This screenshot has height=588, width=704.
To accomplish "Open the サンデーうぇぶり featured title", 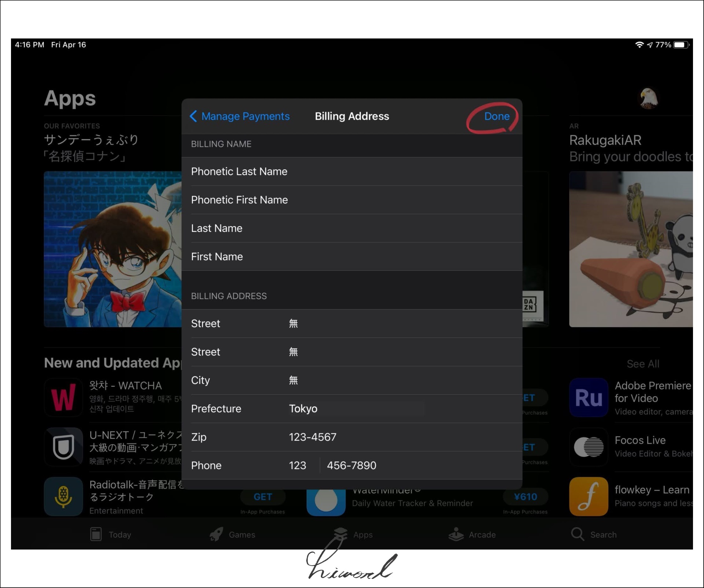I will (x=91, y=140).
